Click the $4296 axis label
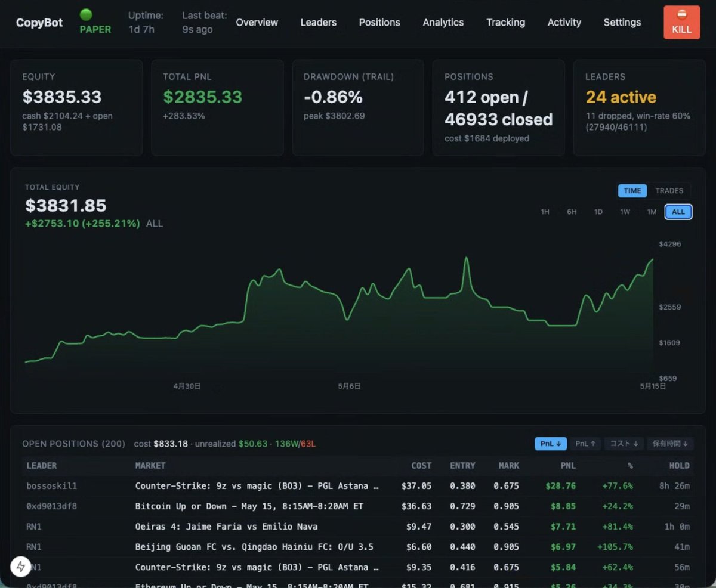 click(669, 244)
